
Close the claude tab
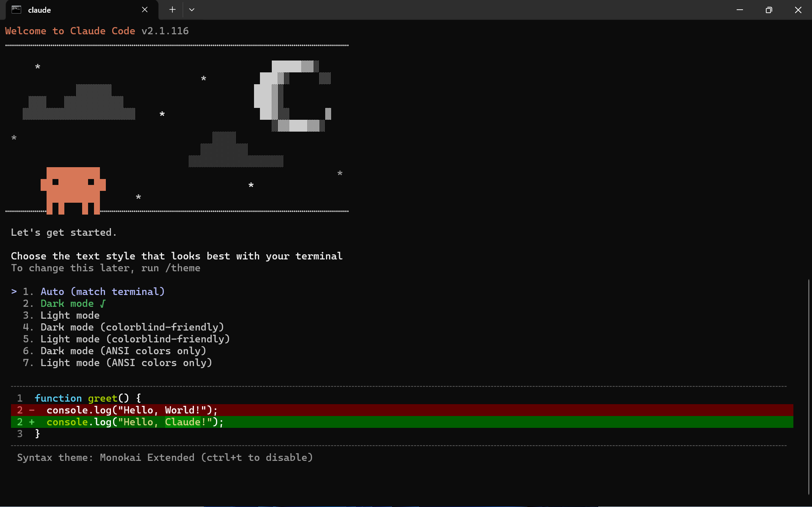click(145, 10)
